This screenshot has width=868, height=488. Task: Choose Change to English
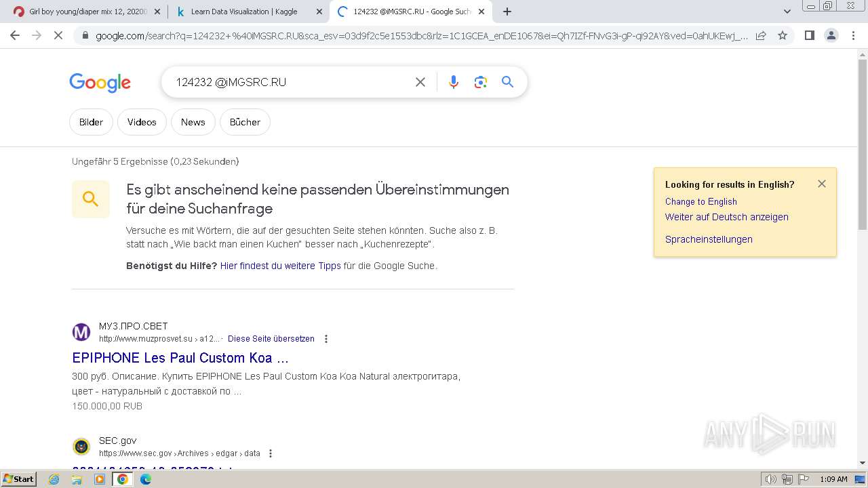[x=701, y=201]
